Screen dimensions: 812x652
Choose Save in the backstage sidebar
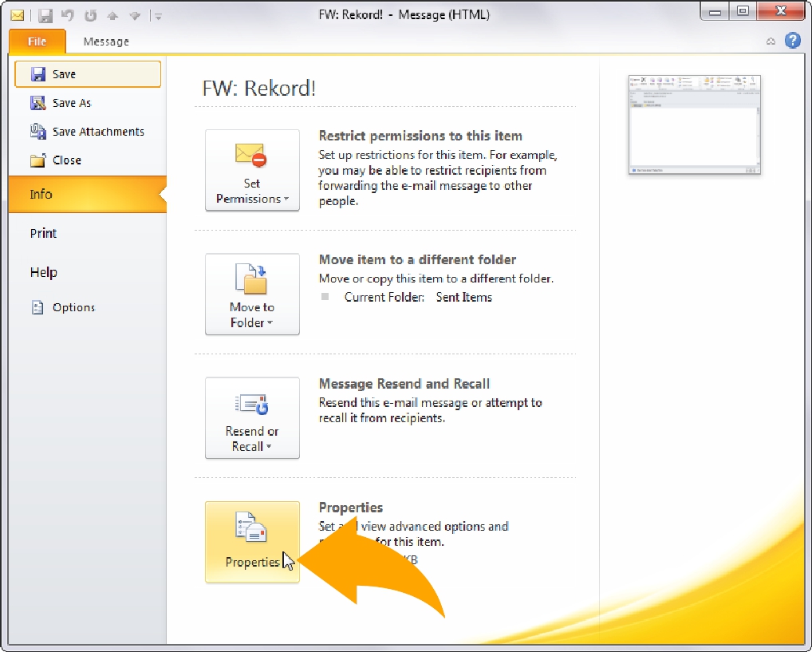pos(88,74)
